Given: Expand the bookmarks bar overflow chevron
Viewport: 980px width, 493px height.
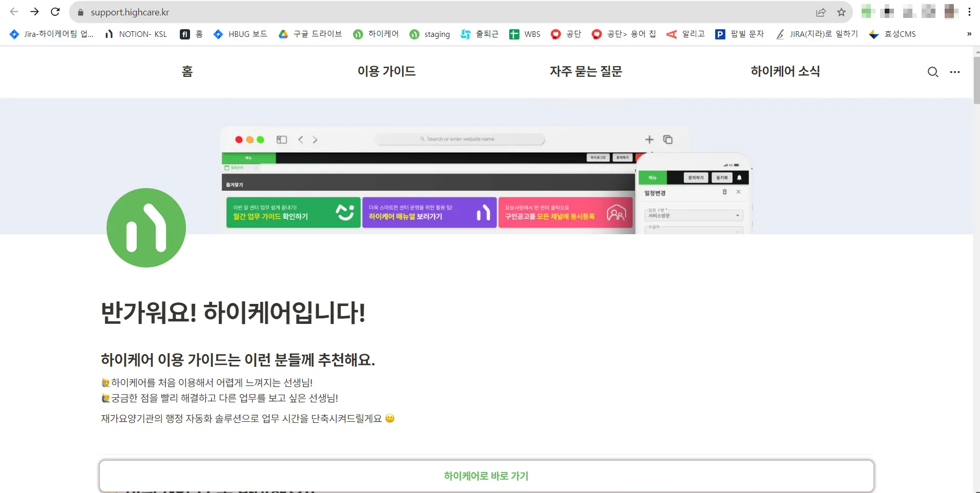Looking at the screenshot, I should 969,34.
